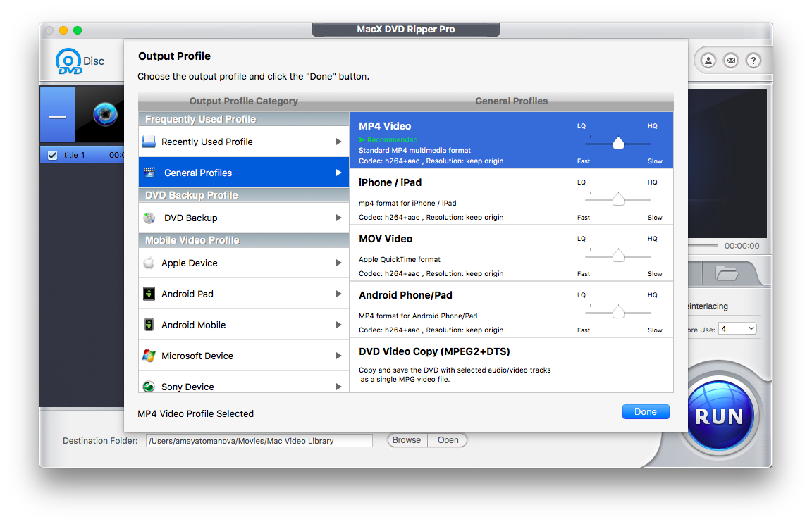Expand DVD Backup arrow
812x524 pixels.
pyautogui.click(x=338, y=217)
